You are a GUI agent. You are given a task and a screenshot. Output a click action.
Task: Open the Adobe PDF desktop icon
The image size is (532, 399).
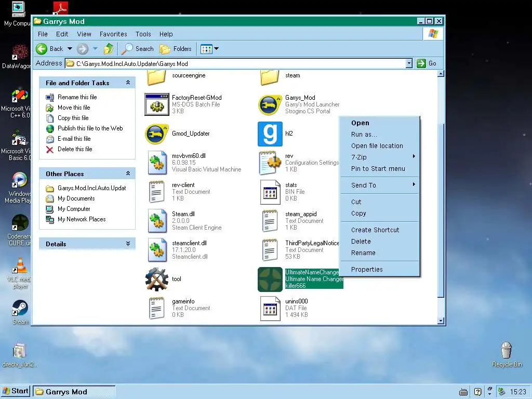coord(61,7)
